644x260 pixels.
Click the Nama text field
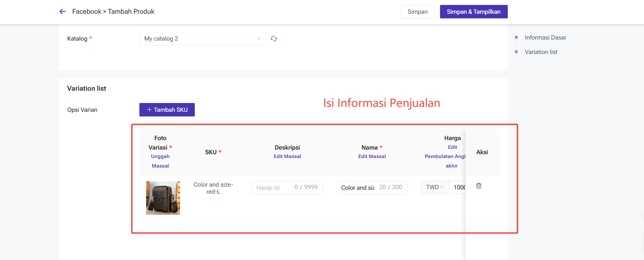pyautogui.click(x=357, y=188)
